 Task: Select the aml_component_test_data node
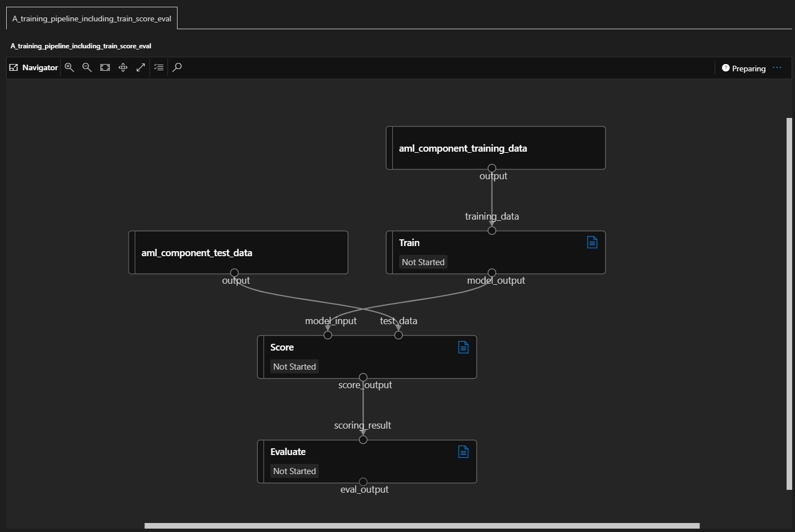click(x=238, y=253)
